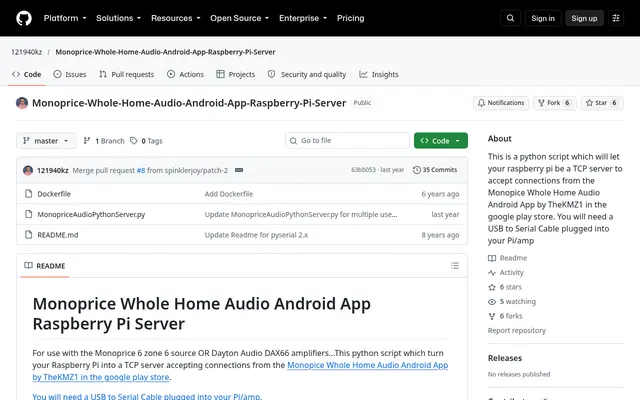Go to the Pricing page
This screenshot has width=640, height=400.
click(351, 18)
